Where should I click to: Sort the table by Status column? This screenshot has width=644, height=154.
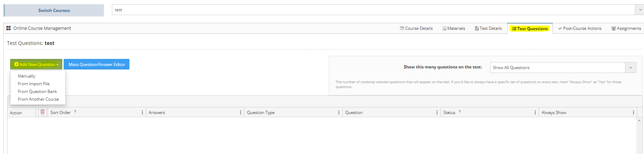pos(450,113)
